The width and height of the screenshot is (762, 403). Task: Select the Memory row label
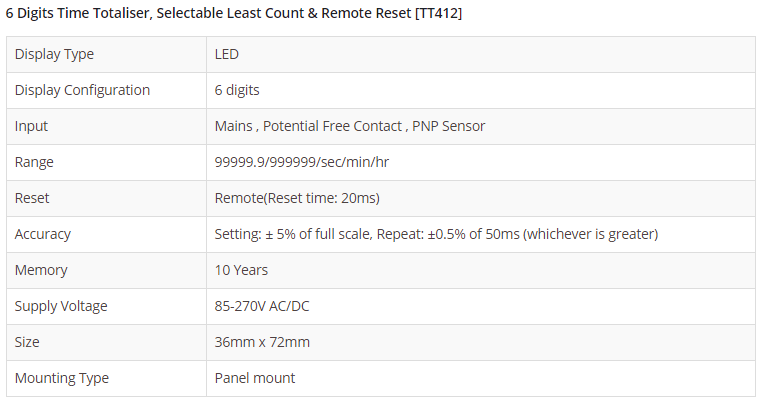tap(40, 270)
